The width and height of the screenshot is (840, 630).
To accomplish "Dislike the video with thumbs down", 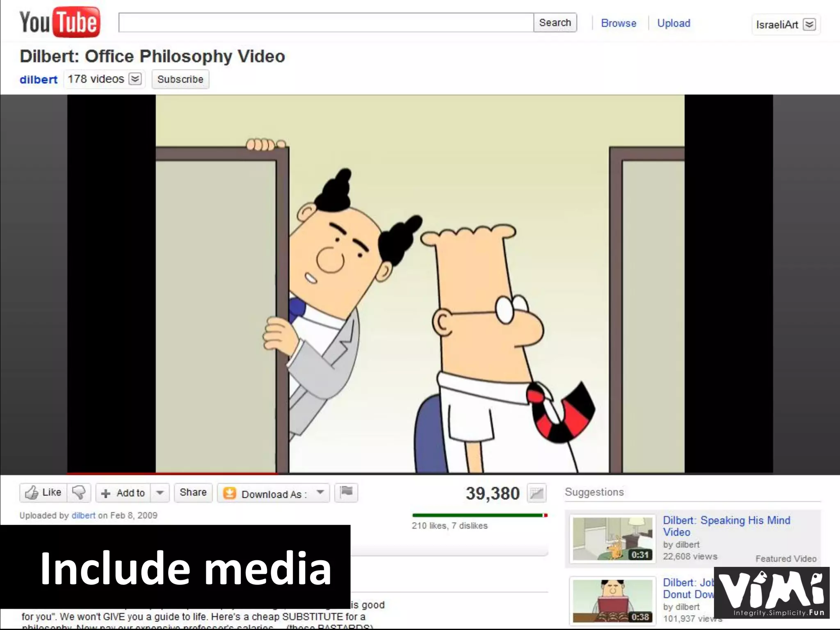I will (x=79, y=492).
